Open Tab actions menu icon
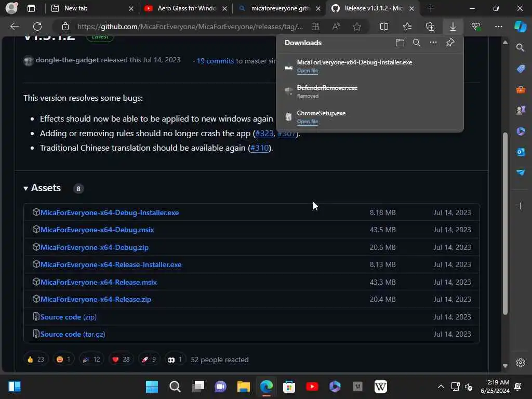532x399 pixels. click(31, 8)
